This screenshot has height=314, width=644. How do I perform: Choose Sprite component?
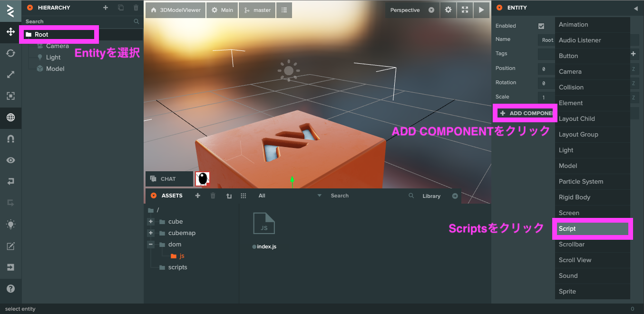(x=593, y=292)
